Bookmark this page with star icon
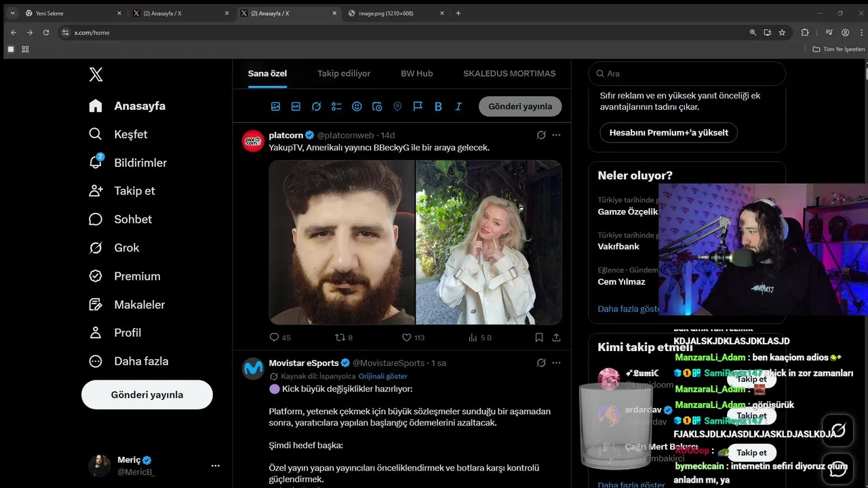868x488 pixels. click(x=782, y=33)
